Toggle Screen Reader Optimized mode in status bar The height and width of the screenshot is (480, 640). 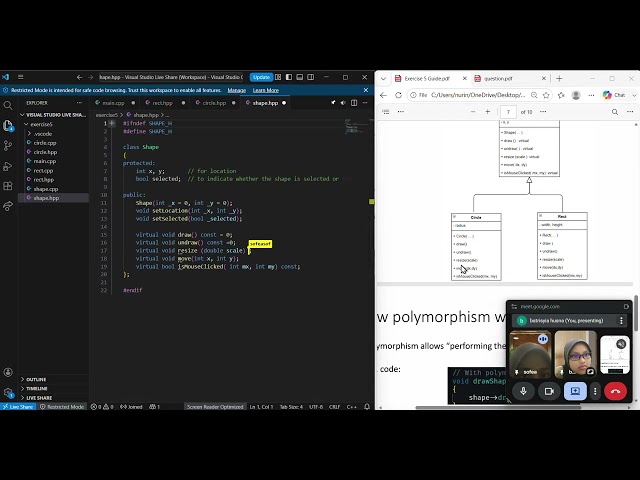tap(215, 407)
